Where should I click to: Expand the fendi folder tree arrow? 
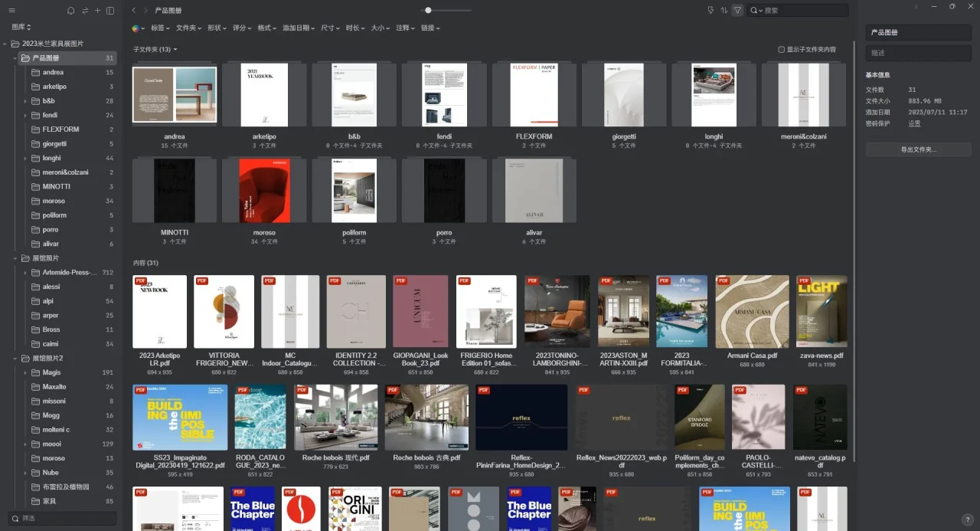coord(25,115)
